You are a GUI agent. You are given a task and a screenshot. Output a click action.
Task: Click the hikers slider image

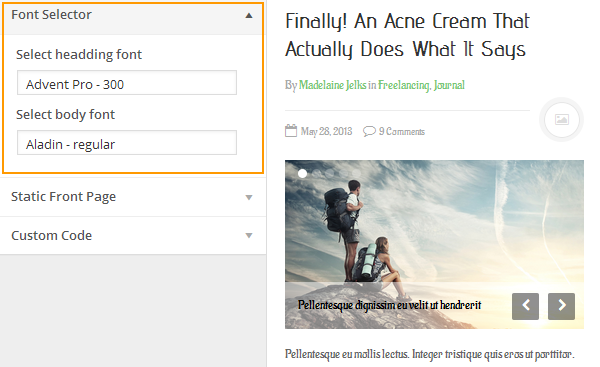[x=434, y=244]
